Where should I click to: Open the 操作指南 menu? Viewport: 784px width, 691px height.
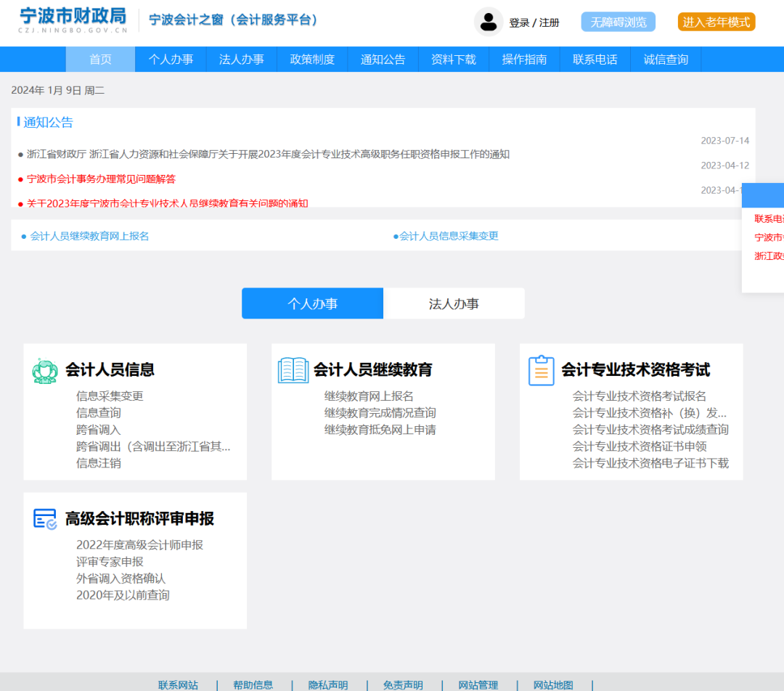524,59
